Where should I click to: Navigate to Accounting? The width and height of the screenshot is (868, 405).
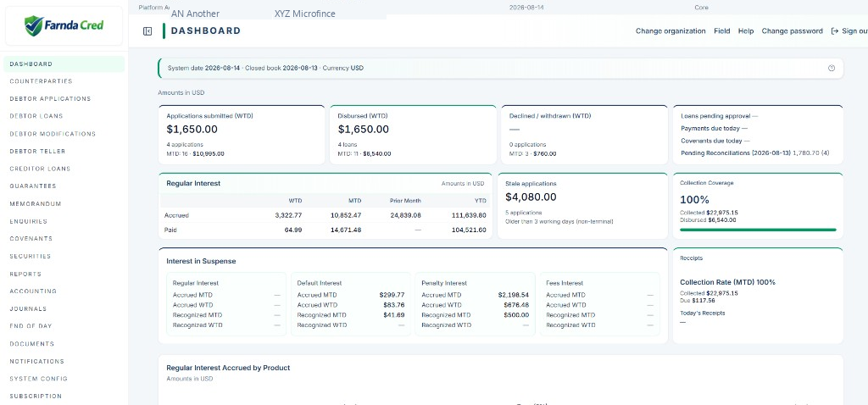pos(64,291)
